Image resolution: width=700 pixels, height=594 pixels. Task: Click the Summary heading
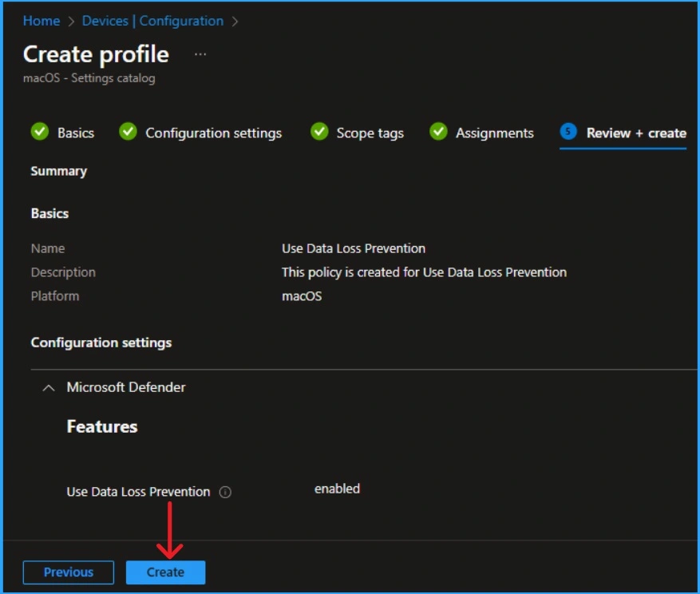[59, 172]
